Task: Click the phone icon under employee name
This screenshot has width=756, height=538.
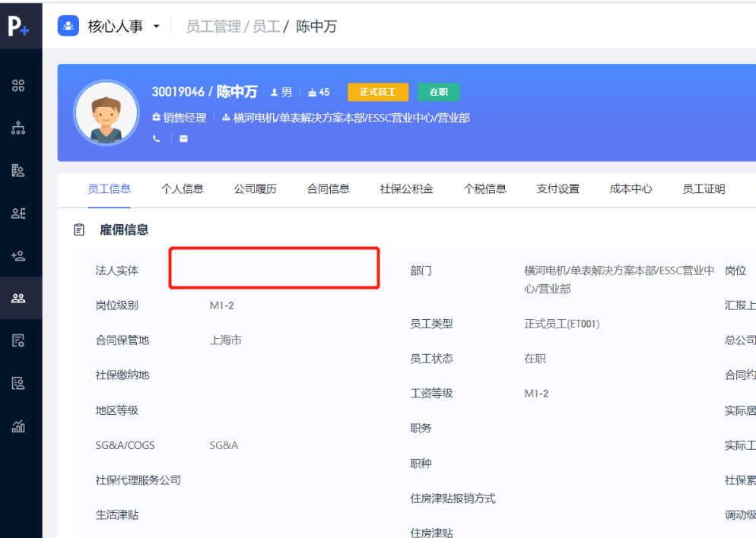Action: pos(157,139)
